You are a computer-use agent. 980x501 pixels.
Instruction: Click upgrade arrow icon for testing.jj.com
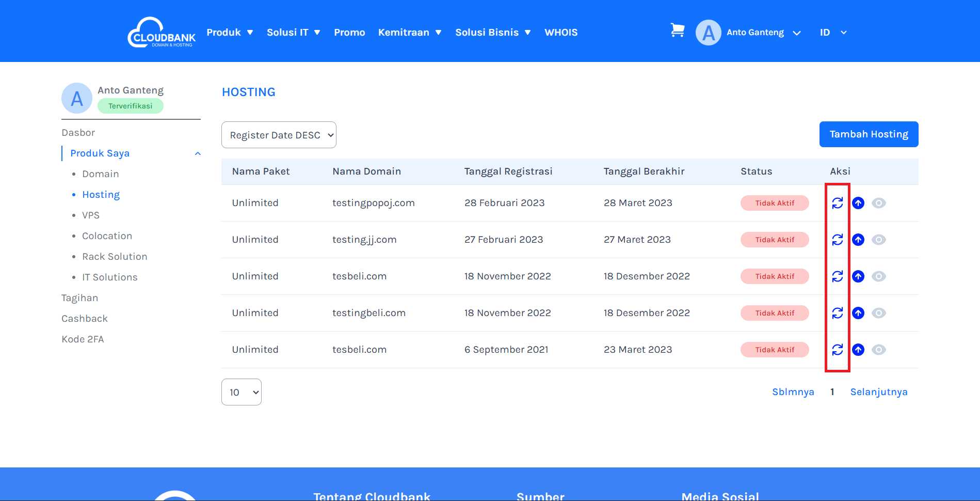(x=858, y=240)
